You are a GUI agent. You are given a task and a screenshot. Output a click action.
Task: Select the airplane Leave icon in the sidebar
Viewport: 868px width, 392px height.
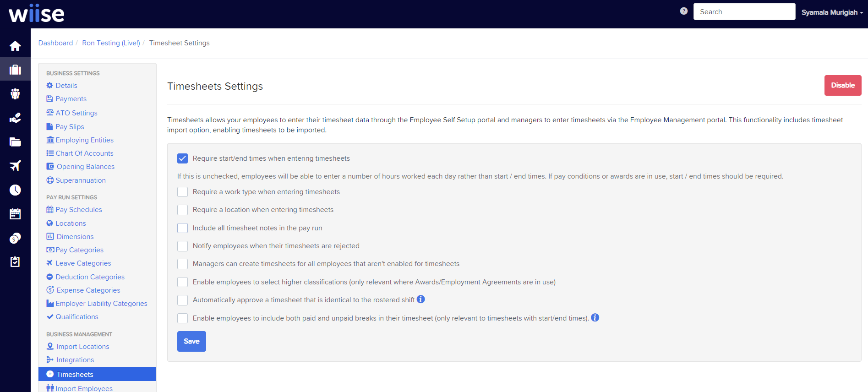pyautogui.click(x=15, y=166)
